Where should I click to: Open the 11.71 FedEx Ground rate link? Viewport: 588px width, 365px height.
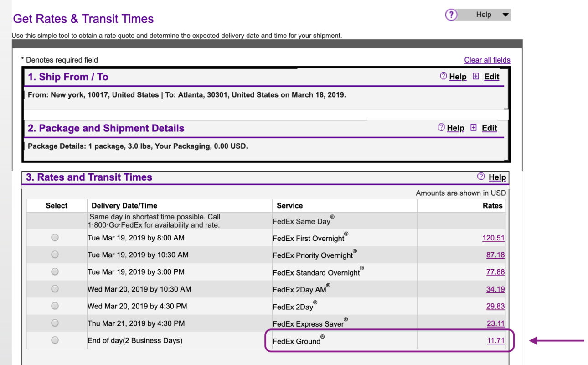tap(495, 340)
